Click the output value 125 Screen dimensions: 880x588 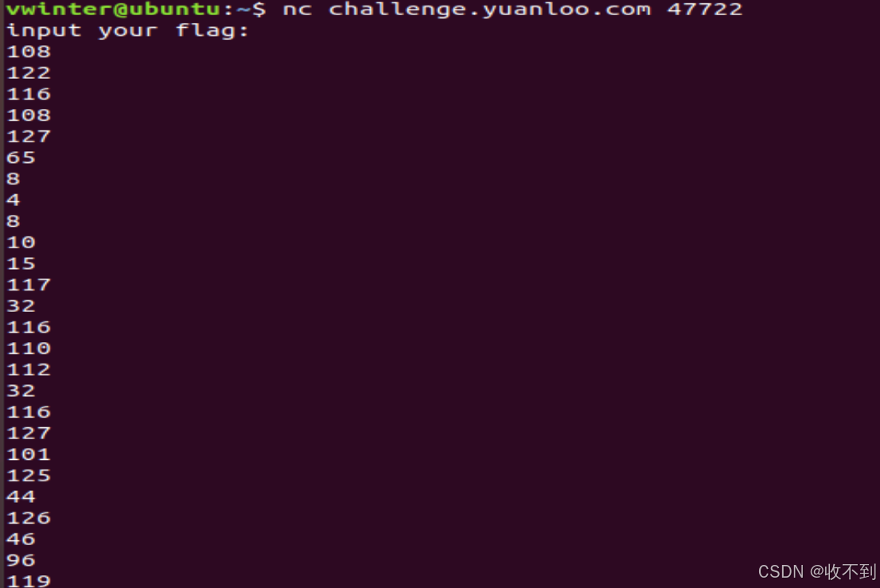click(x=29, y=476)
